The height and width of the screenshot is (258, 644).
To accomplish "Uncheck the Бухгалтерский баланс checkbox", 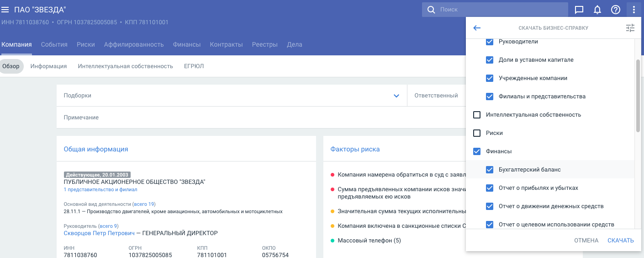I will 490,170.
